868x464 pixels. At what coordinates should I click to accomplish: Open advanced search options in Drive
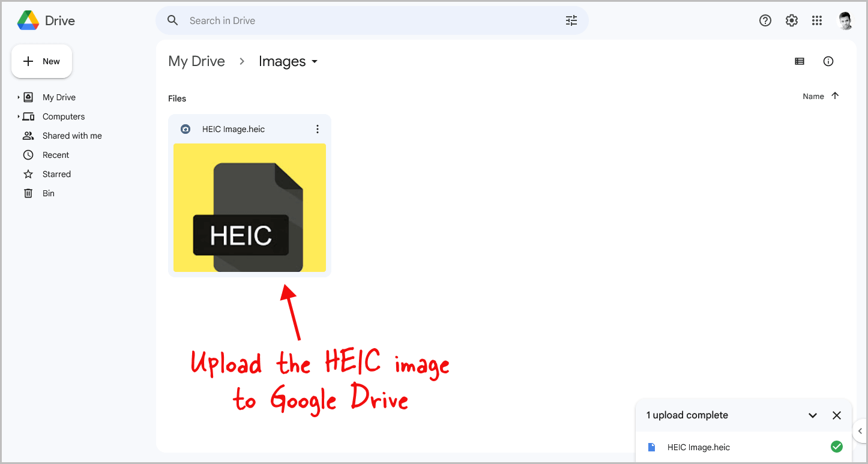pos(571,20)
